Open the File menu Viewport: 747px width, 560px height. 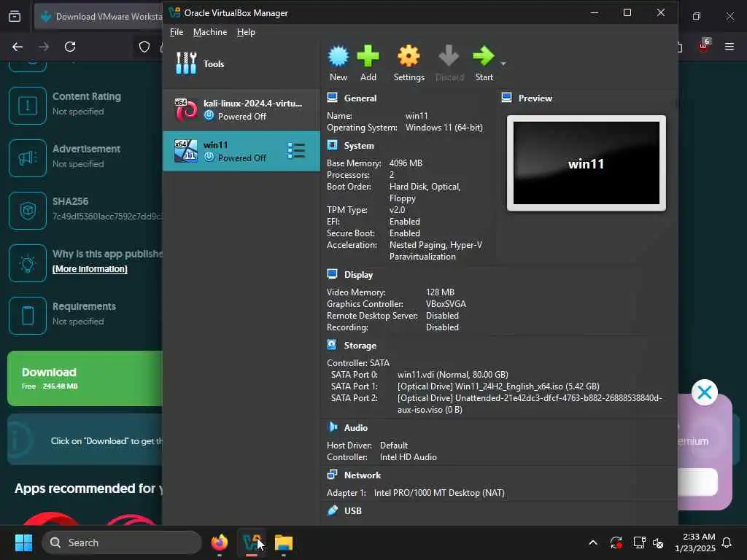click(x=177, y=32)
